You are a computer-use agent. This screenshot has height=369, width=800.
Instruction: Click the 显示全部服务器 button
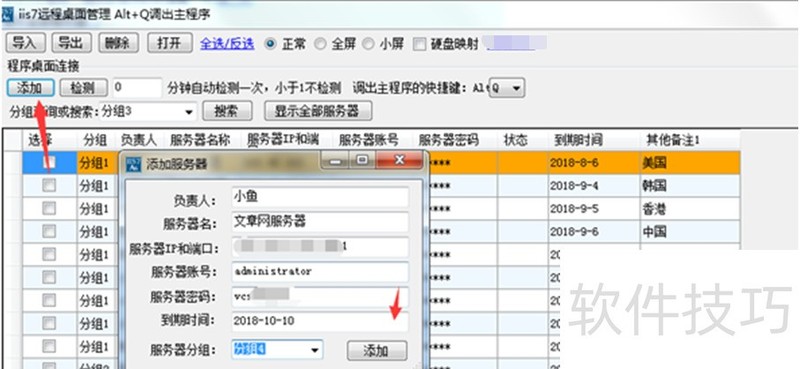point(318,111)
